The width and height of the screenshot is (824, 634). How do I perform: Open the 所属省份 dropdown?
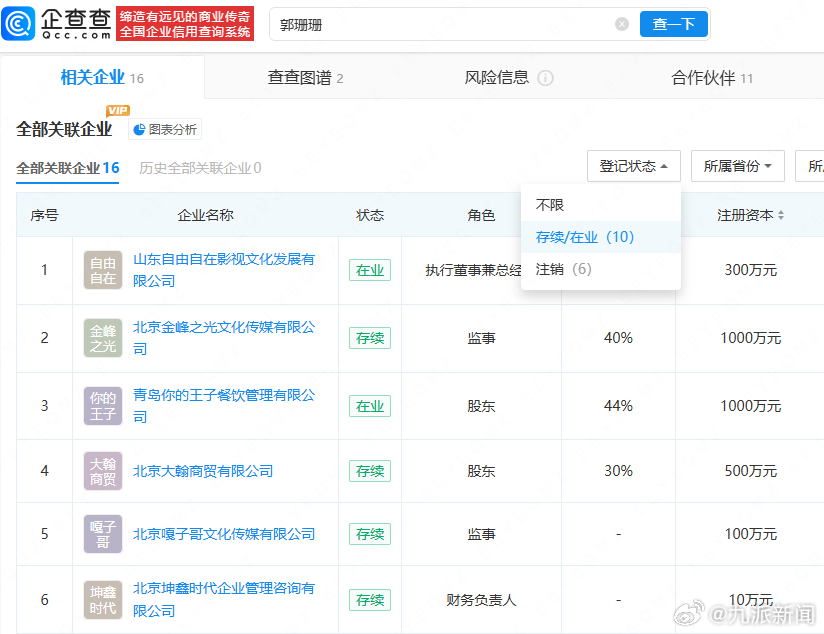pyautogui.click(x=737, y=167)
